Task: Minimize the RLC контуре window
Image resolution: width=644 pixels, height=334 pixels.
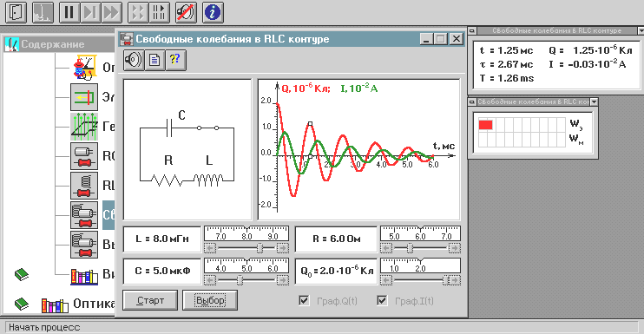Action: pos(427,39)
